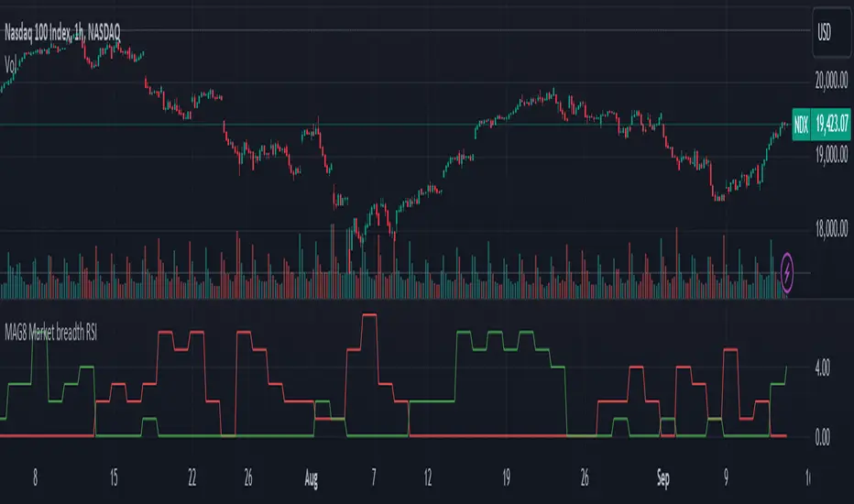Click the Vol indicator label
Image resolution: width=854 pixels, height=504 pixels.
11,65
